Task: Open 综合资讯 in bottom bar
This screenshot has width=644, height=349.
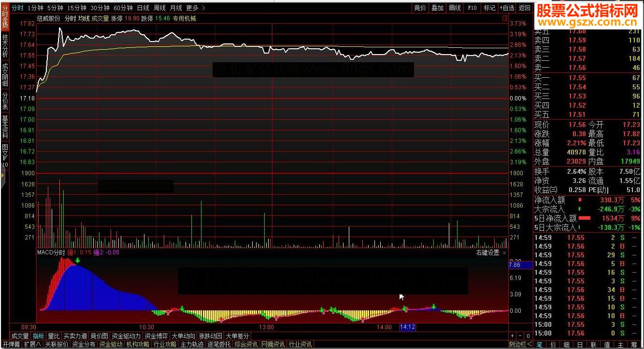Action: pyautogui.click(x=246, y=345)
